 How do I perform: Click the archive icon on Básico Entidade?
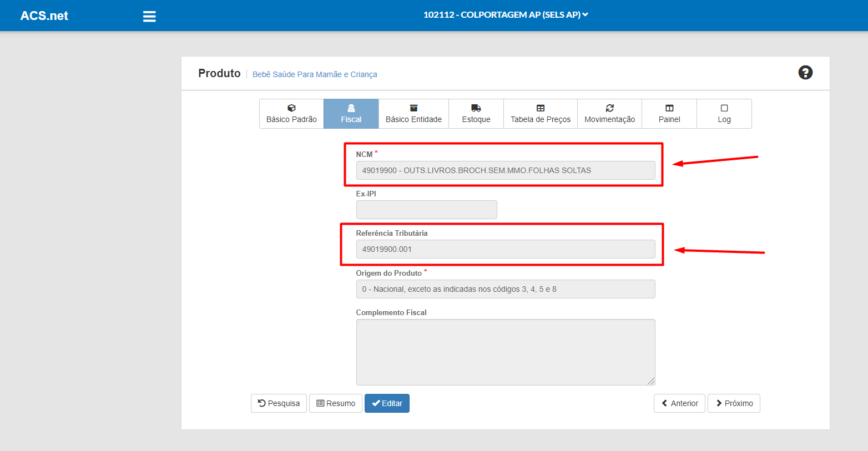[413, 108]
